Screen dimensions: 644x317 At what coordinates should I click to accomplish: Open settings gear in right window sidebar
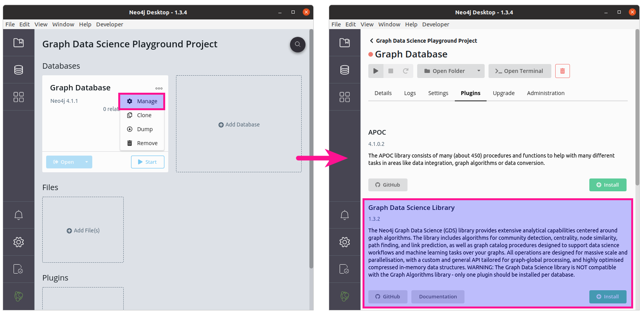(345, 242)
